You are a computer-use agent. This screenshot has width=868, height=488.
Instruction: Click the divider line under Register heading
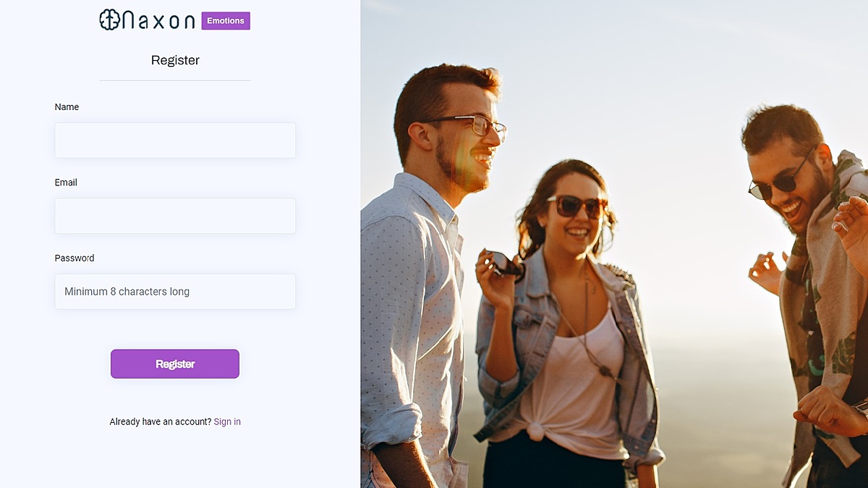tap(175, 80)
